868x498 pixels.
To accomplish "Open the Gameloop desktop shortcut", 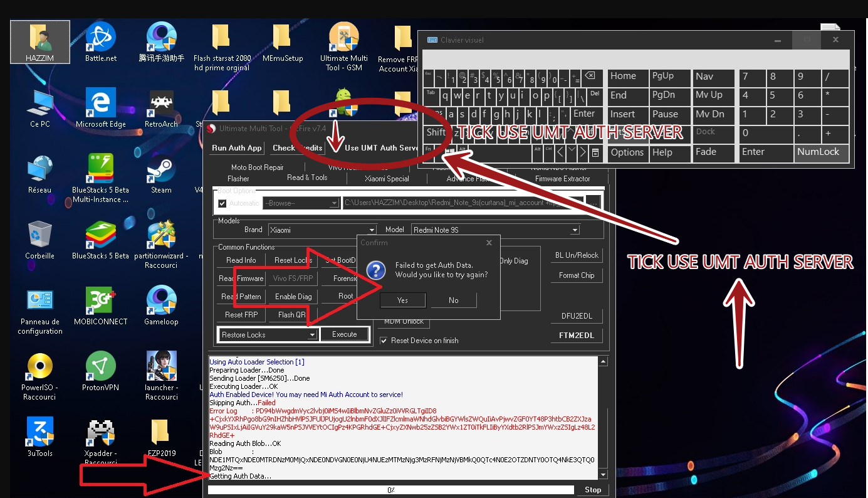I will 161,305.
